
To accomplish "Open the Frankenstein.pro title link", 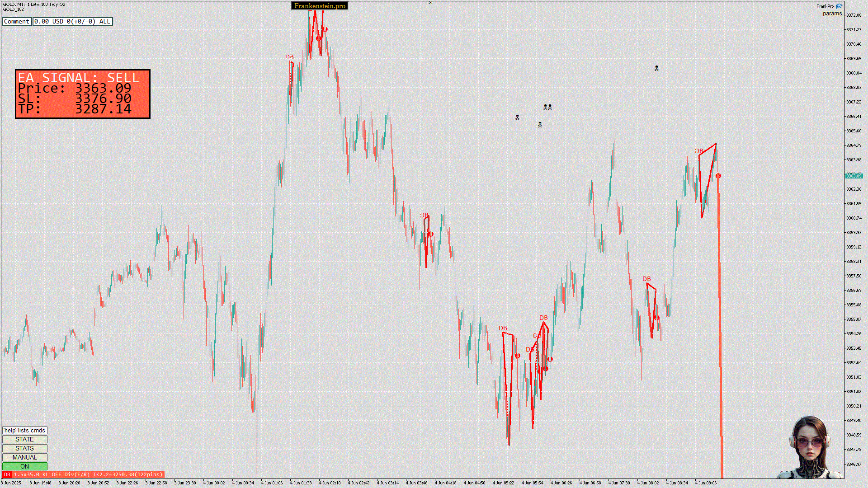I will tap(319, 6).
